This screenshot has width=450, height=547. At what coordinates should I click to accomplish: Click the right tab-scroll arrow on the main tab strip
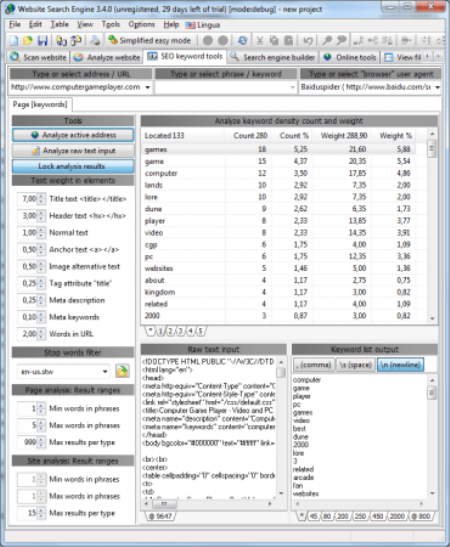coord(438,56)
